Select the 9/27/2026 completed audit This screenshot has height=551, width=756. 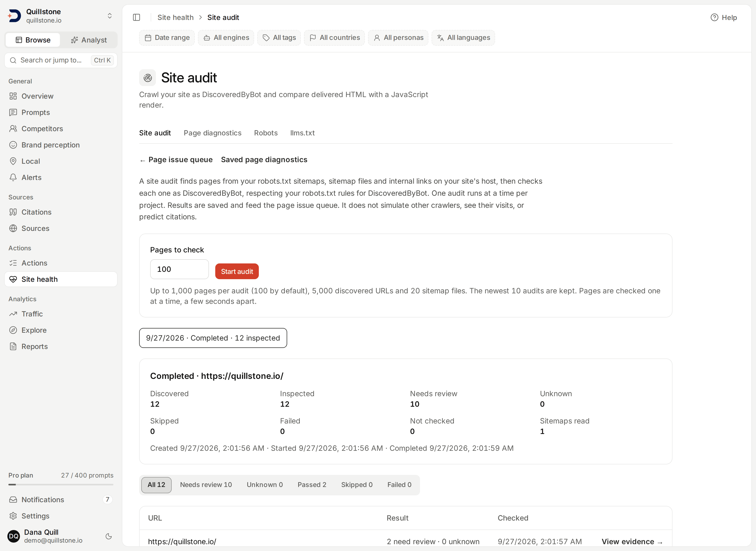213,338
